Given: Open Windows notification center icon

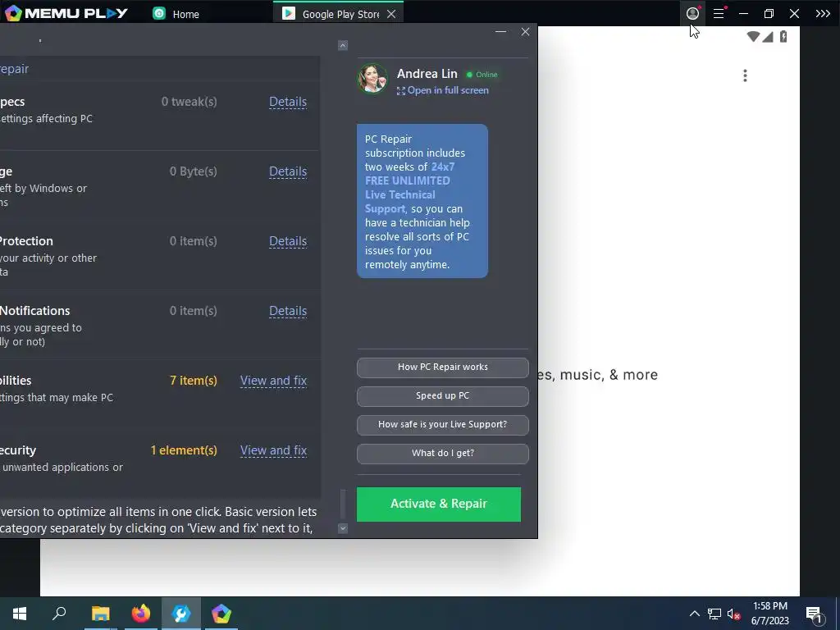Looking at the screenshot, I should point(814,614).
